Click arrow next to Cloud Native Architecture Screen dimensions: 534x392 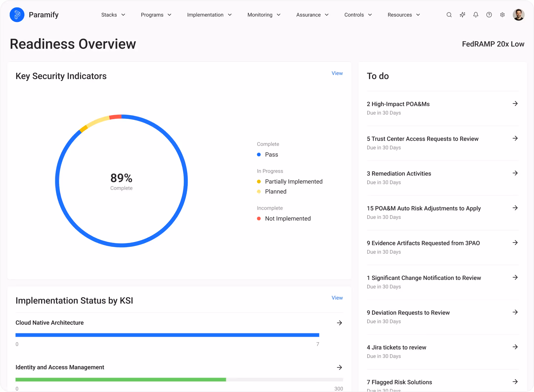tap(339, 323)
